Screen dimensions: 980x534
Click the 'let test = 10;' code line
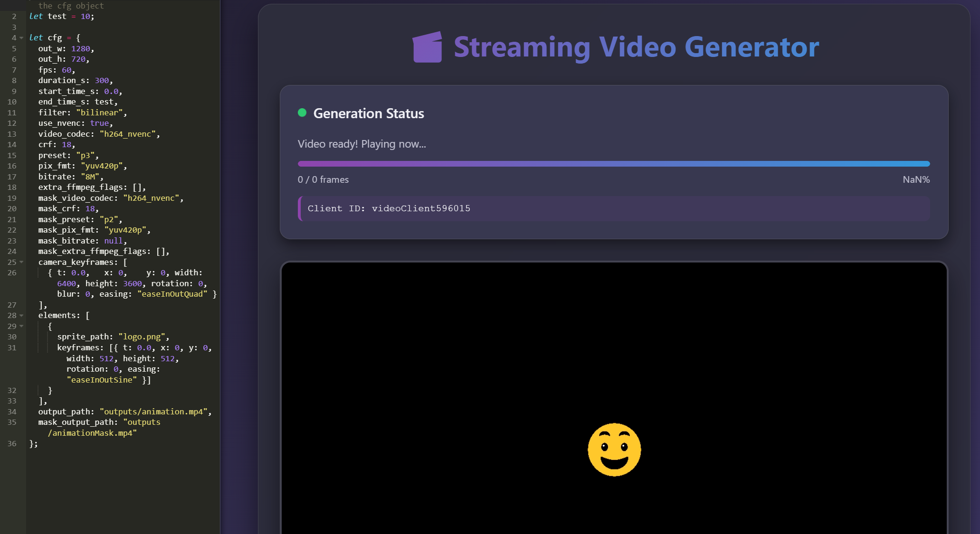tap(62, 16)
